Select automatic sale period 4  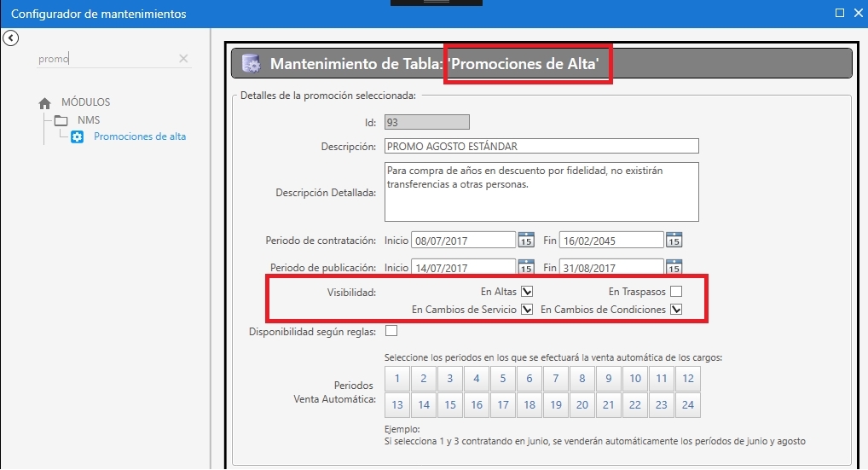477,379
